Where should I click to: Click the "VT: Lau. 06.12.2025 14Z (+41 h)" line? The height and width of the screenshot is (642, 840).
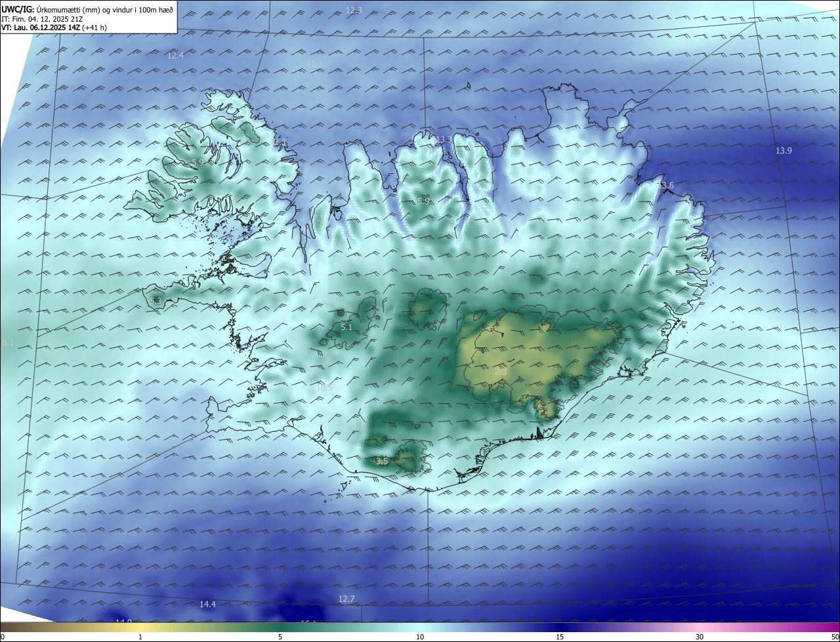[x=54, y=28]
